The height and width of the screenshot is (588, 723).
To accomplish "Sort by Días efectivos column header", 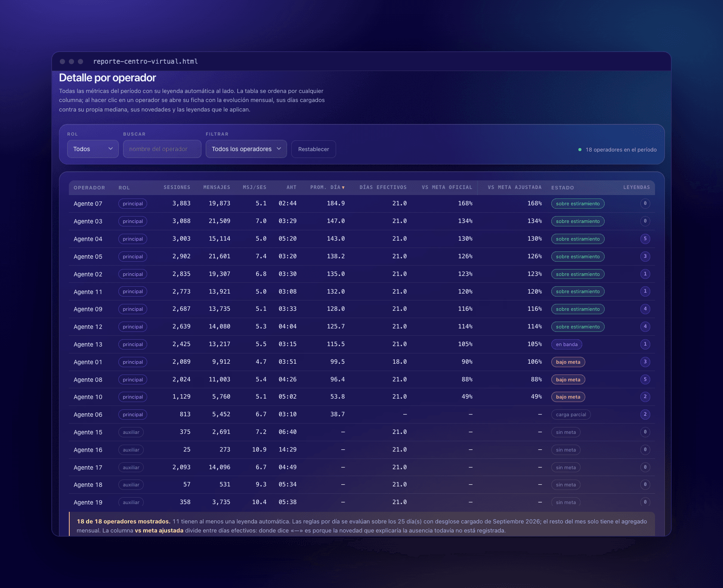I will (383, 187).
